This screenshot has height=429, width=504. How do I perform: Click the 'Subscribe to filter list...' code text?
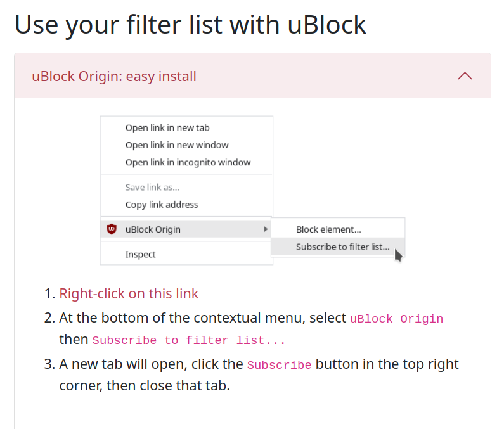coord(189,341)
